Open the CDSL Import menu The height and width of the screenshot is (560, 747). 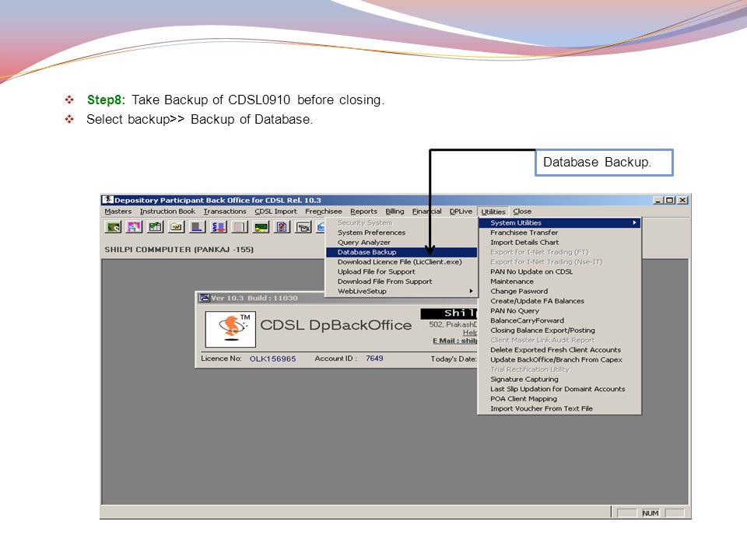[275, 212]
